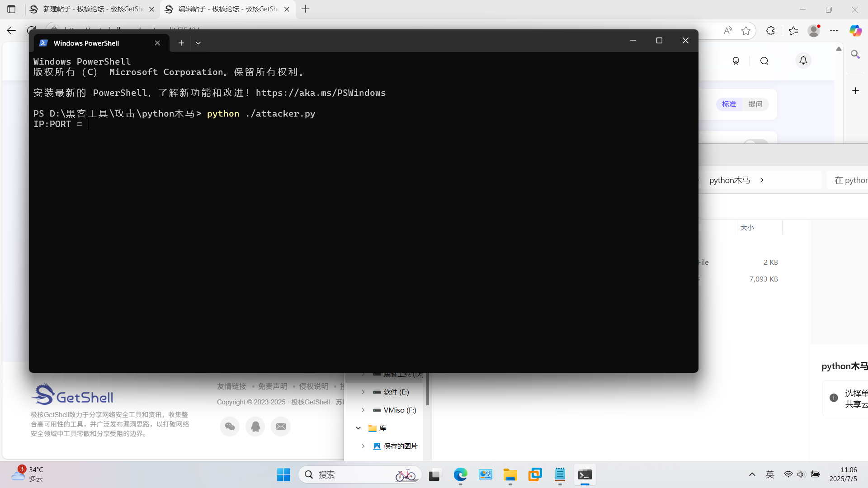Close the Windows PowerShell tab
The image size is (868, 488).
(x=157, y=43)
